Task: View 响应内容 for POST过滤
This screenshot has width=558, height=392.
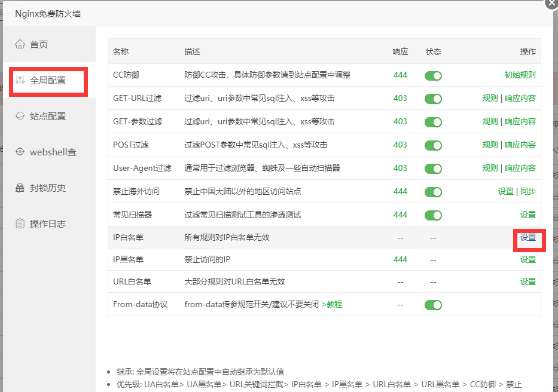Action: click(x=519, y=145)
